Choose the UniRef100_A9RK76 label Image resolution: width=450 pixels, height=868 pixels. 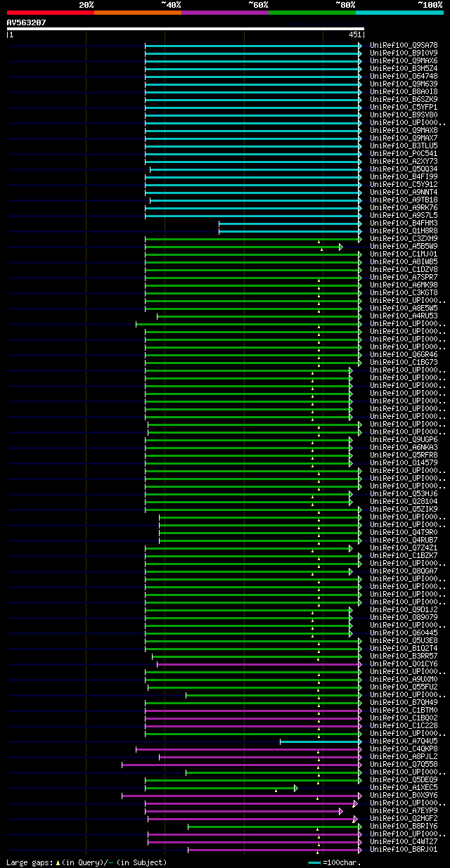tap(404, 208)
